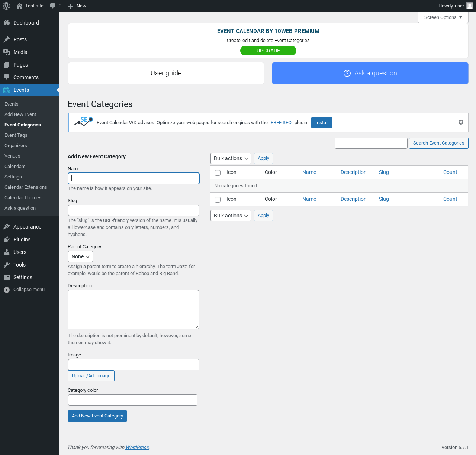Click into the Description textarea

[x=133, y=310]
